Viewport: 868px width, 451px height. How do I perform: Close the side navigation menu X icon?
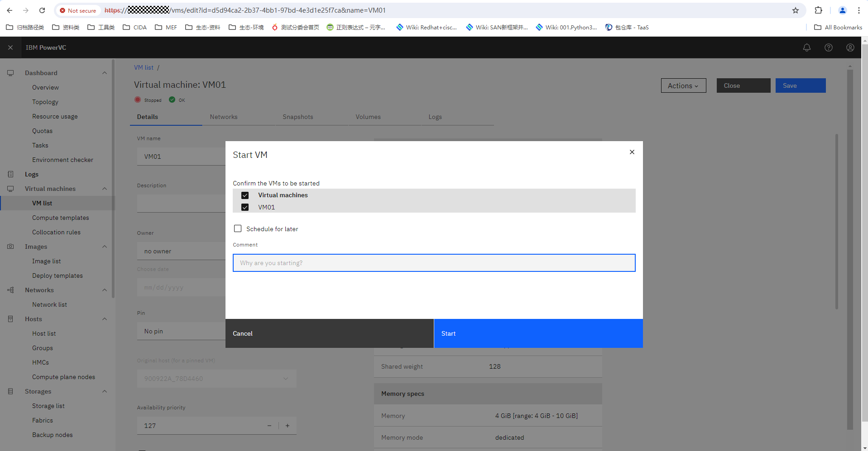coord(10,47)
